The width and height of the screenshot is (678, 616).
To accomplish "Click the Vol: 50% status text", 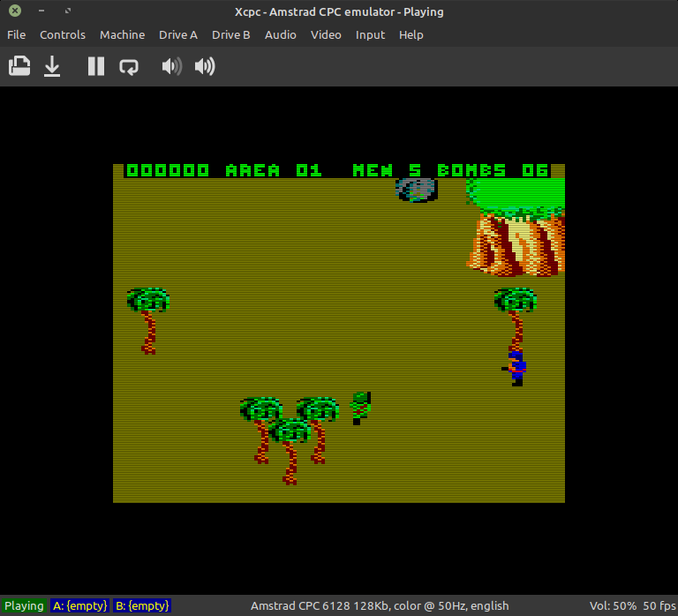I will pyautogui.click(x=613, y=605).
